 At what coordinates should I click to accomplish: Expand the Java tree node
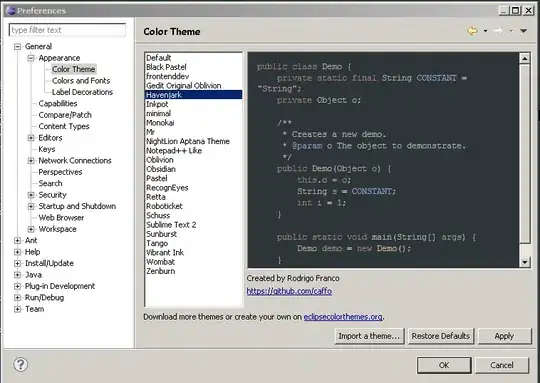(17, 275)
